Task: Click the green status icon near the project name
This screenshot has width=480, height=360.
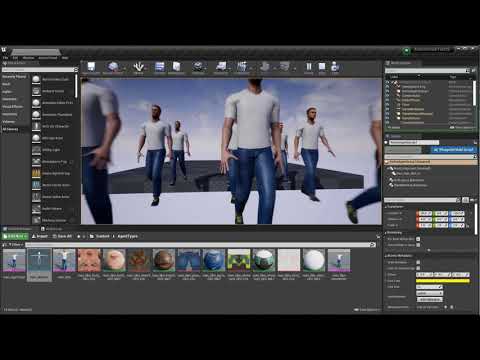Action: 406,51
